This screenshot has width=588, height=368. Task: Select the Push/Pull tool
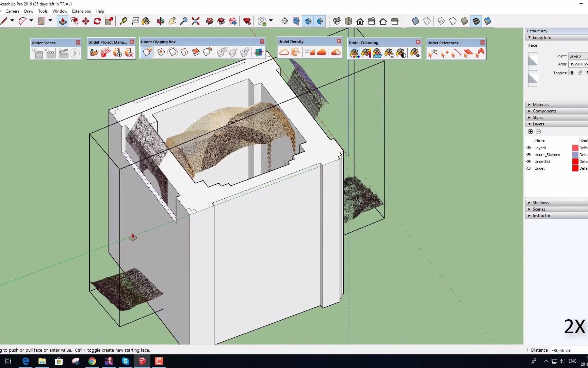click(63, 21)
